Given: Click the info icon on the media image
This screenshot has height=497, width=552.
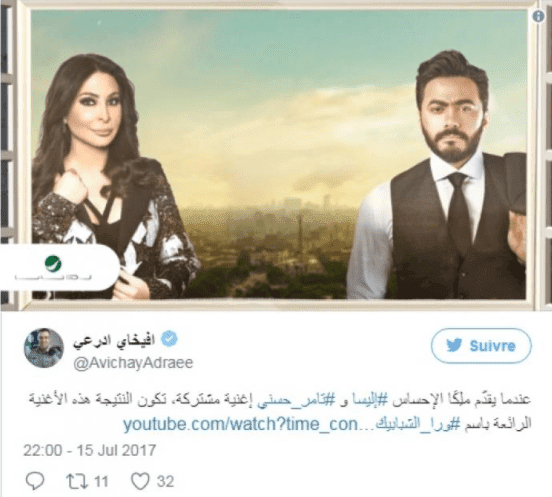Looking at the screenshot, I should coord(538,16).
